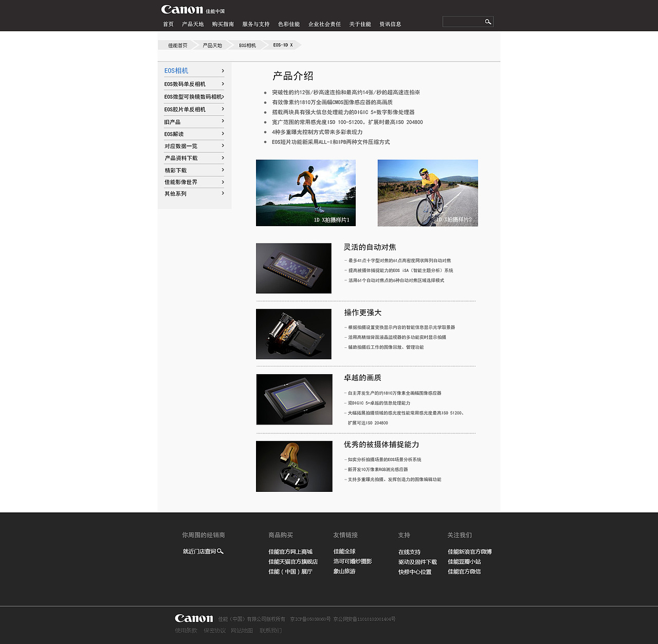Open the 佳能全球 footer link
The width and height of the screenshot is (658, 644).
click(344, 551)
